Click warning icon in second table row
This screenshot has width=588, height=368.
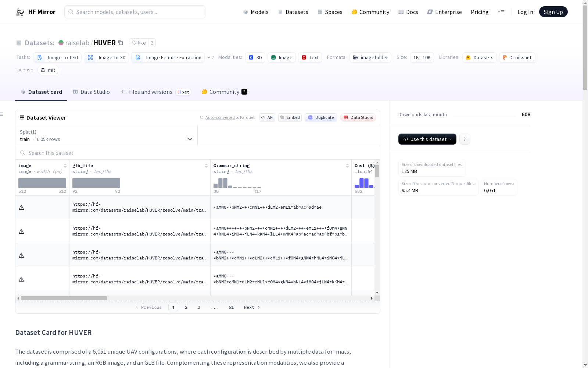(21, 231)
